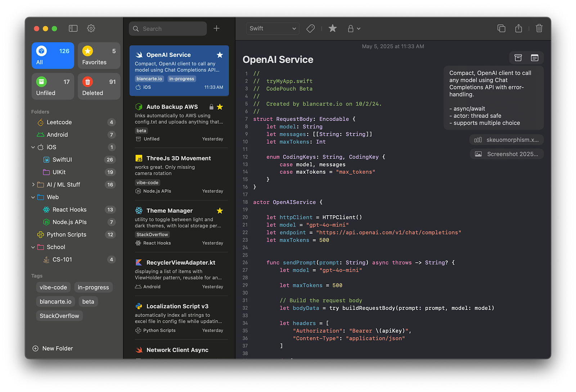Open the lock options dropdown
This screenshot has width=576, height=392.
354,28
